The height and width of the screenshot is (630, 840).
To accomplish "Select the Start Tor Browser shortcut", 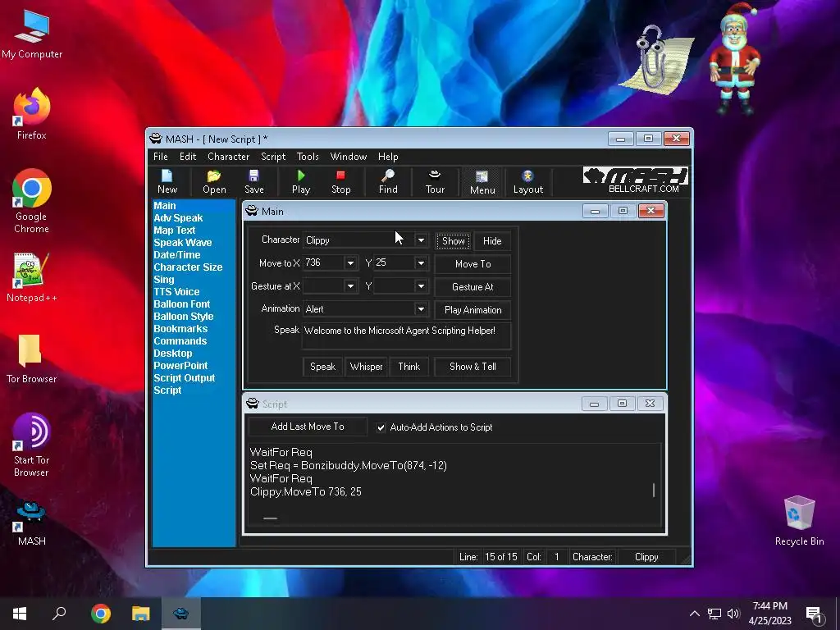I will coord(32,445).
